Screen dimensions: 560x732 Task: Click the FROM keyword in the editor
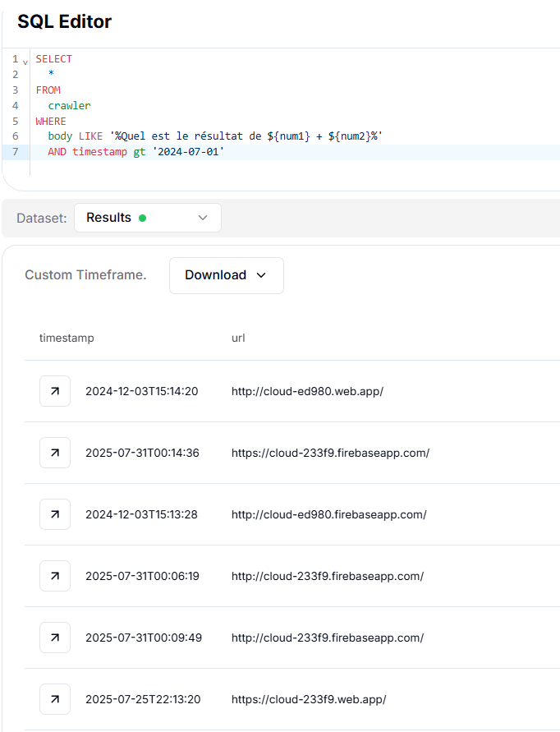coord(48,90)
